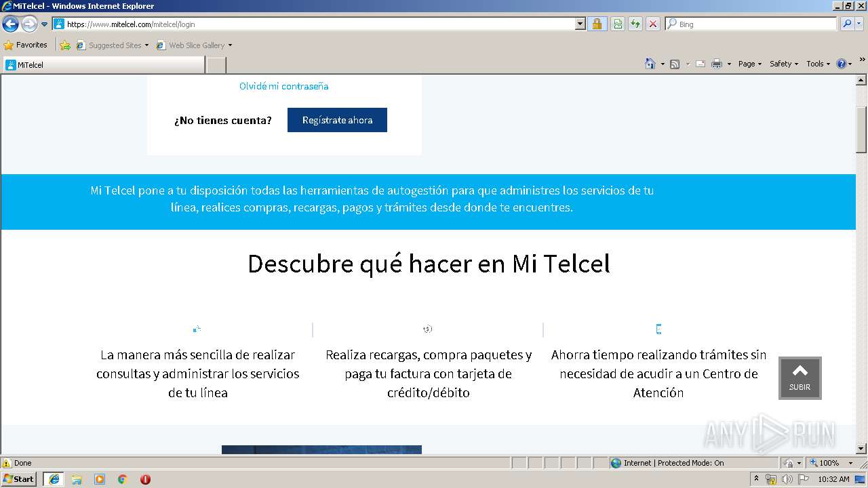Select the MiTelcel tab
Screen dimensions: 868x488
pos(103,64)
